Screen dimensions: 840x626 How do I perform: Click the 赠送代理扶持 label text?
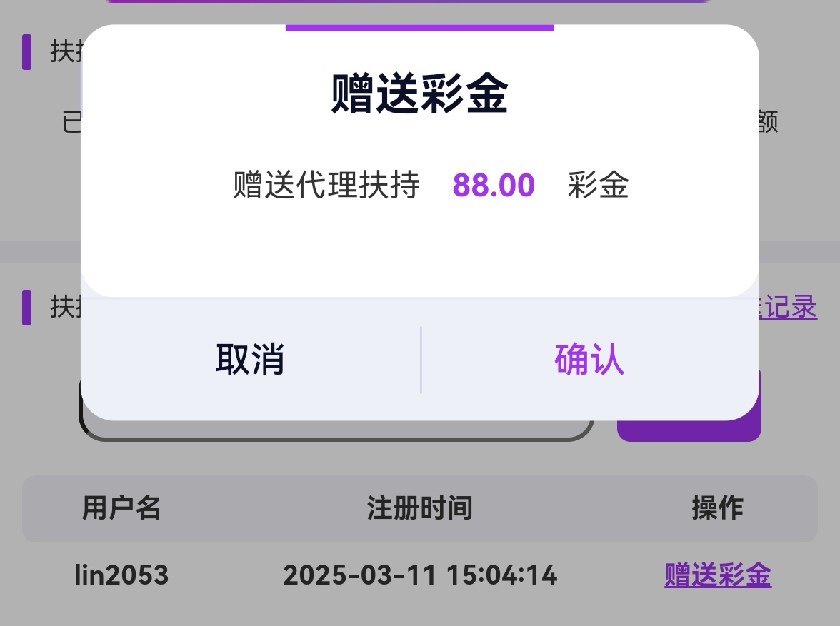pyautogui.click(x=326, y=186)
